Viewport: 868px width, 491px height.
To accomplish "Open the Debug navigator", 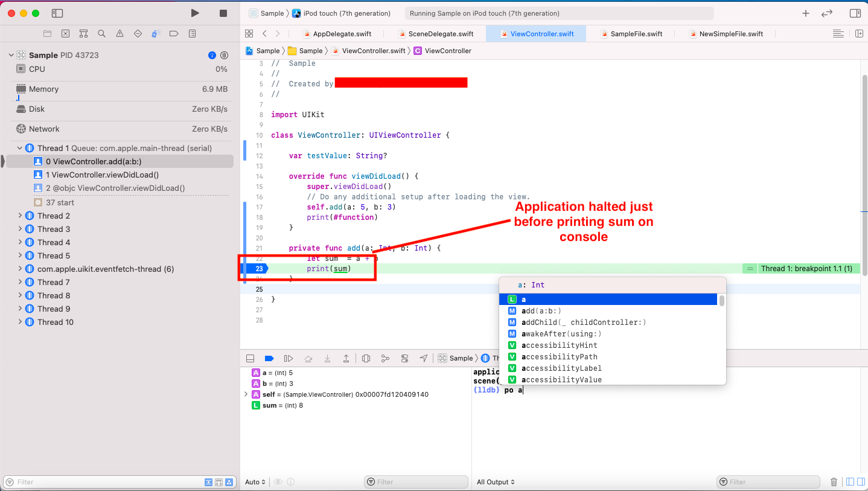I will point(156,34).
